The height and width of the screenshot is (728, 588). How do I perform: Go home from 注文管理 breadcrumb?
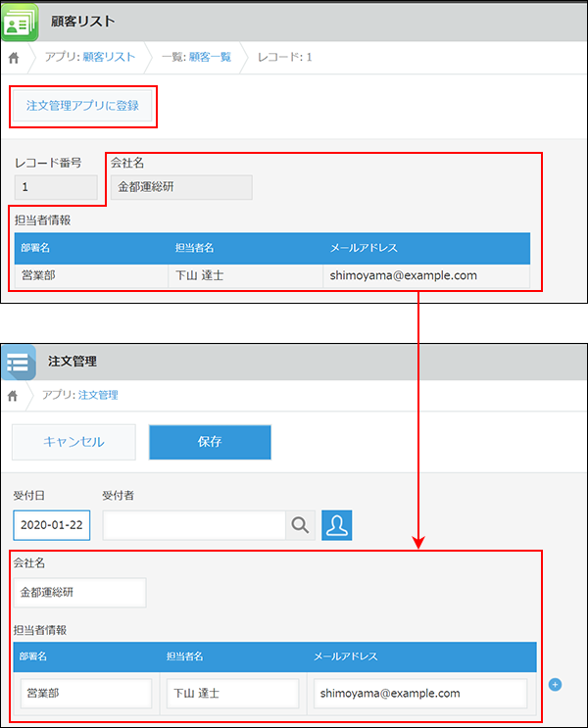tap(13, 396)
